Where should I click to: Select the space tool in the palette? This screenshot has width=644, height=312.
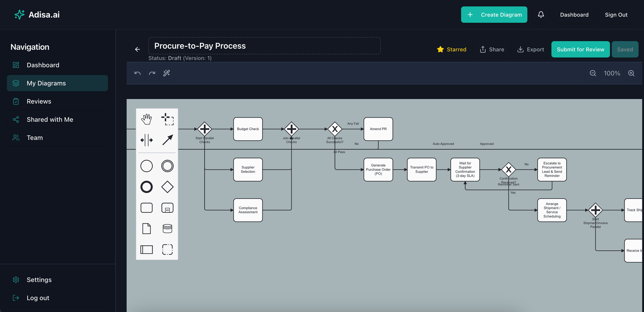pos(147,140)
